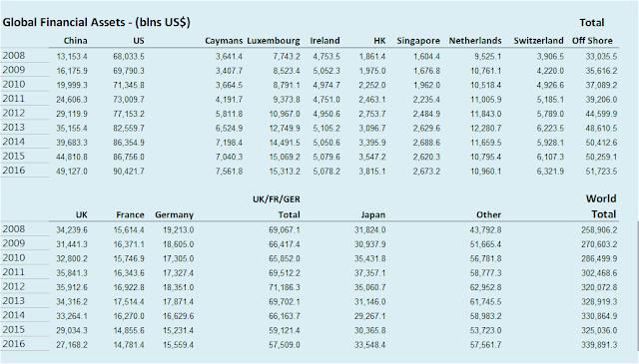Click the Netherlands column header
This screenshot has width=639, height=364.
pyautogui.click(x=475, y=41)
